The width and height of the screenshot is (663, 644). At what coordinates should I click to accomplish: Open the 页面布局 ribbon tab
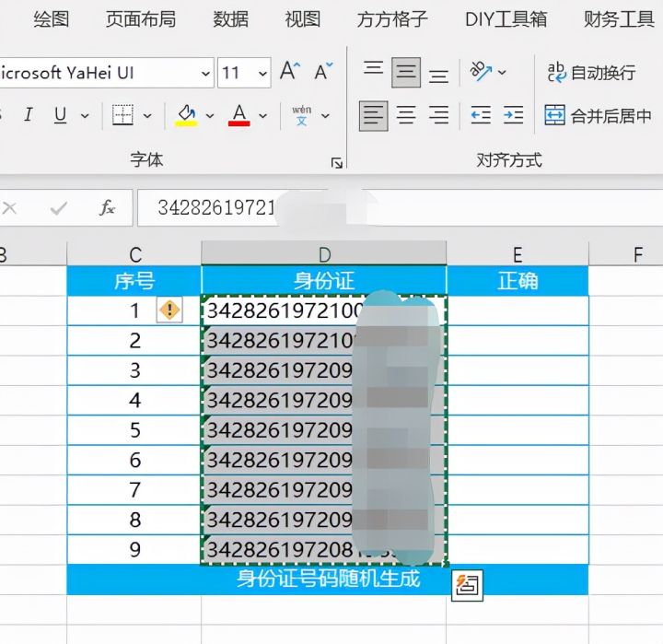[x=141, y=19]
